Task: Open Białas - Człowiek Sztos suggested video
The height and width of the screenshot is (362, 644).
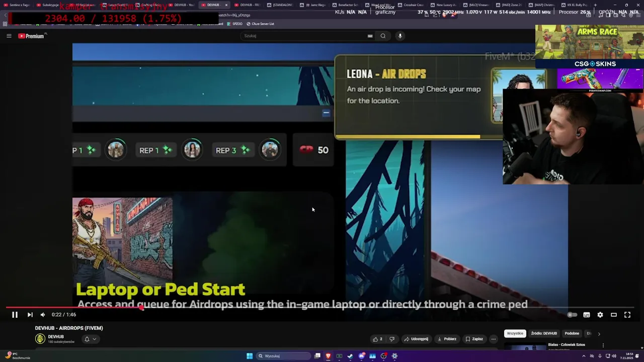Action: coord(567,345)
